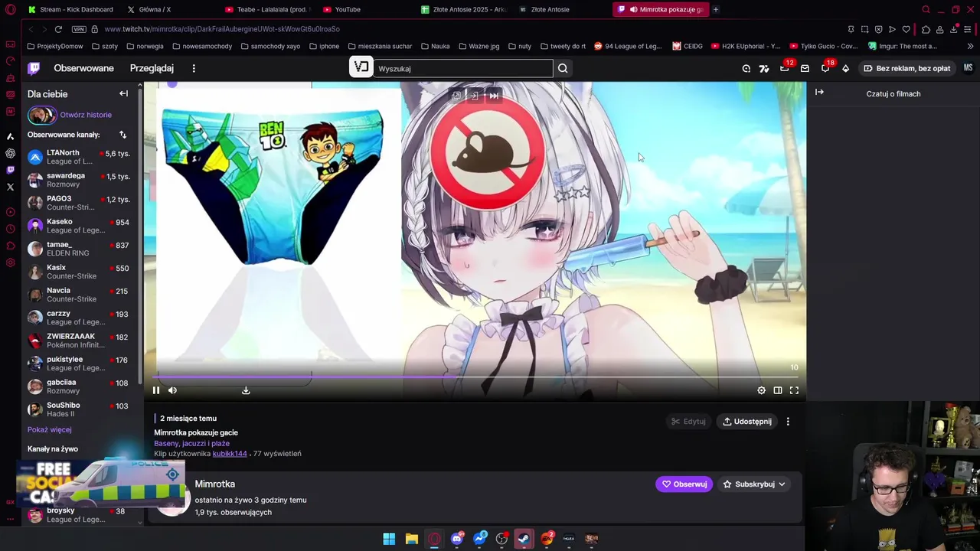Open File Explorer from the taskbar
This screenshot has height=551, width=980.
[411, 539]
